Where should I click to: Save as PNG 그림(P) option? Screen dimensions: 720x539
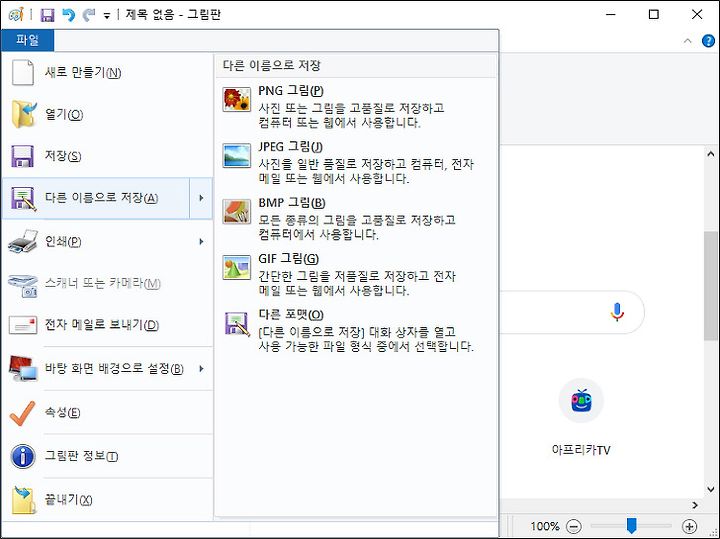[x=356, y=106]
